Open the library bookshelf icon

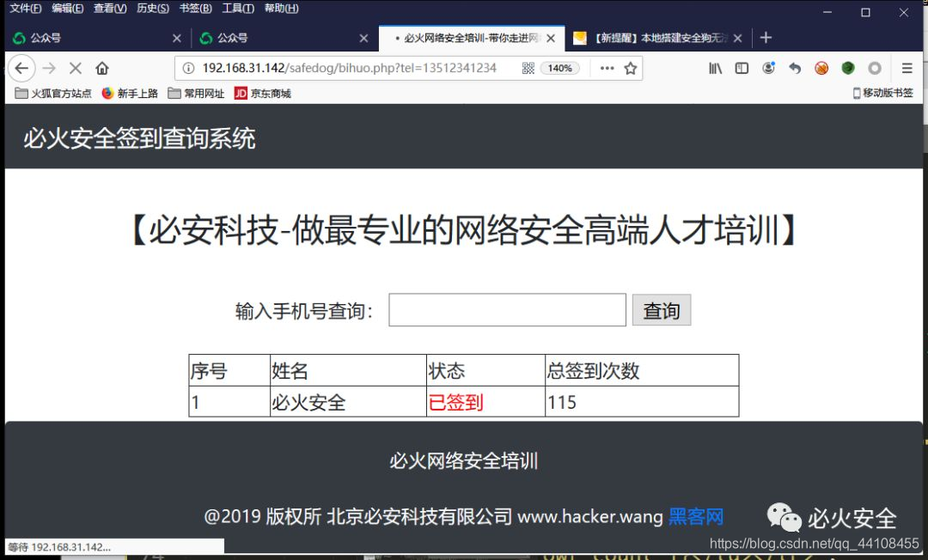click(715, 68)
